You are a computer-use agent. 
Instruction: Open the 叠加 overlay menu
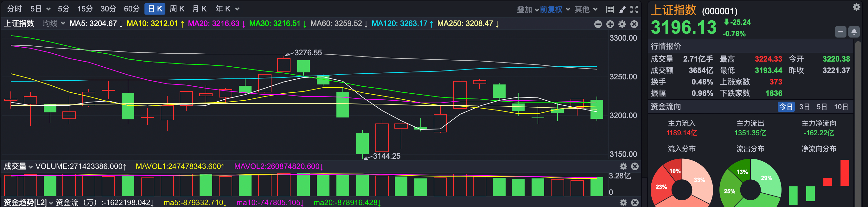click(528, 10)
